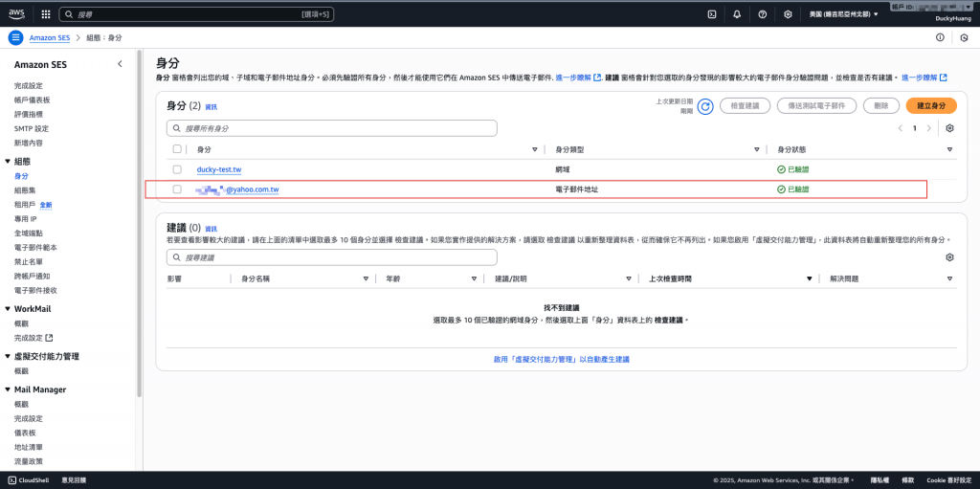This screenshot has height=489, width=980.
Task: Sort by 身分 column arrow
Action: [534, 150]
